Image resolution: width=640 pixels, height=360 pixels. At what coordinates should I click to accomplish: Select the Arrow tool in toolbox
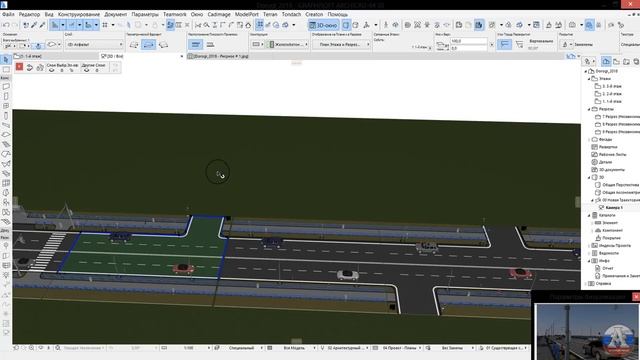(x=6, y=60)
